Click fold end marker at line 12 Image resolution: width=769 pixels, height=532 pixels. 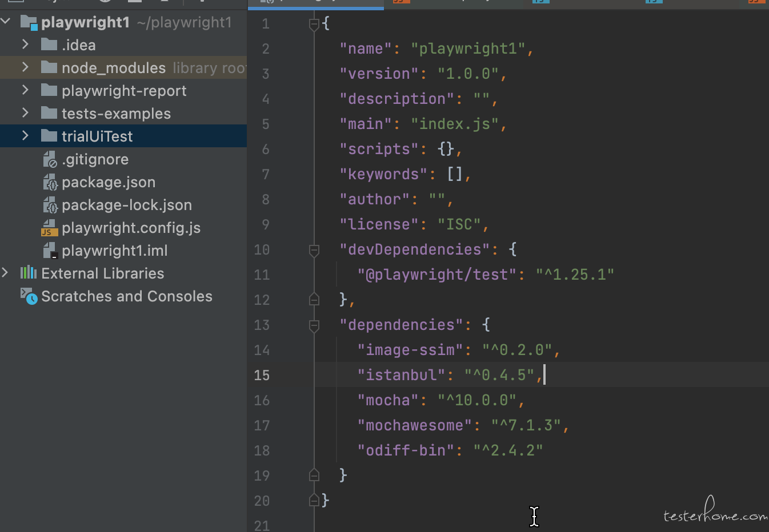tap(314, 299)
